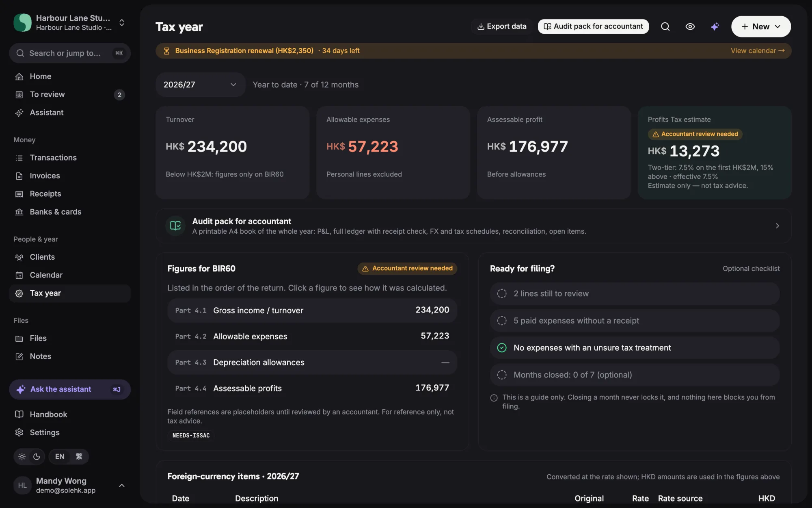Expand the Mandy Wong account chevron

pos(121,486)
